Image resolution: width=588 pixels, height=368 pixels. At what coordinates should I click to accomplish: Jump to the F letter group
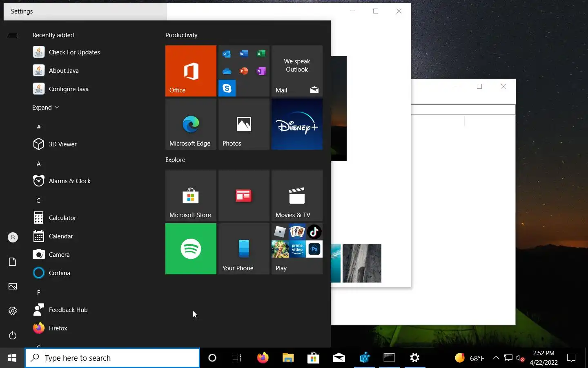[39, 292]
